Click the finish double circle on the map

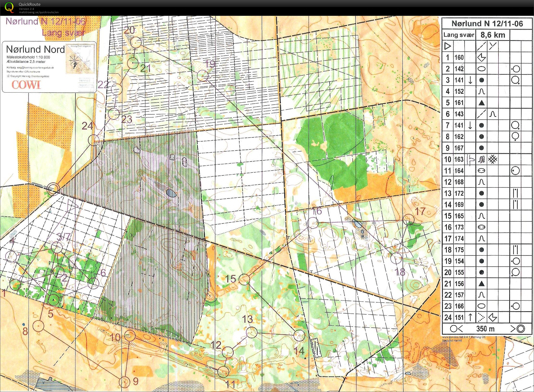(53, 189)
